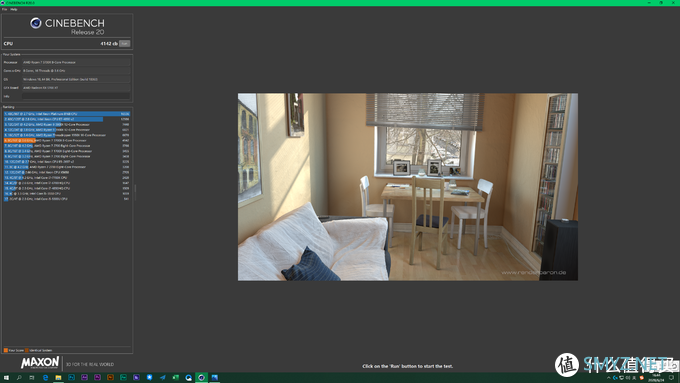The height and width of the screenshot is (383, 680).
Task: Click the Cinebench logo icon
Action: point(36,23)
